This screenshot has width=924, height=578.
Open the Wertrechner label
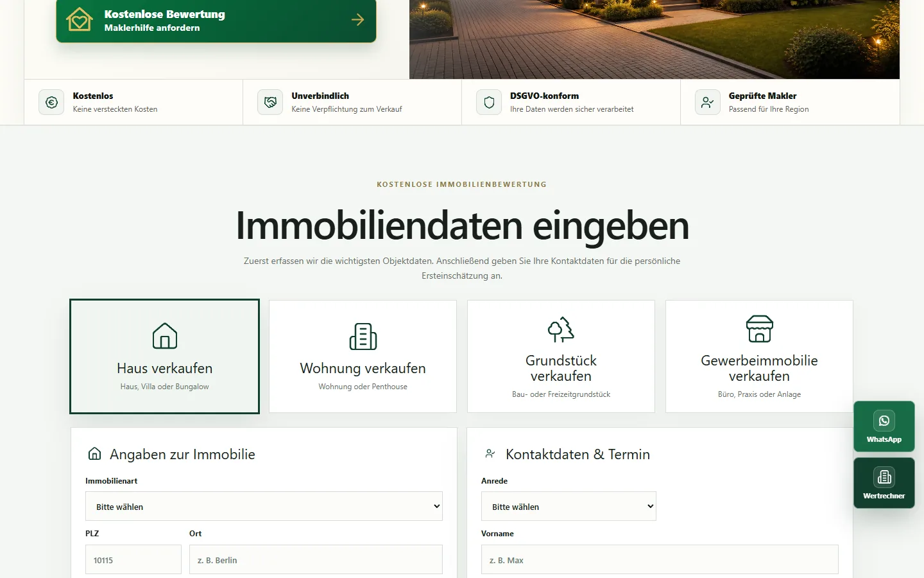pos(884,496)
